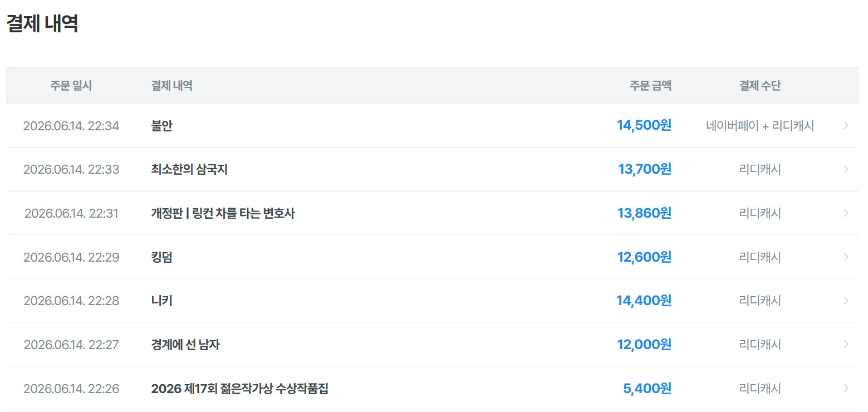Click the 2026.06.14. 22:29 order date
Screen dimensions: 868x412
(x=71, y=257)
